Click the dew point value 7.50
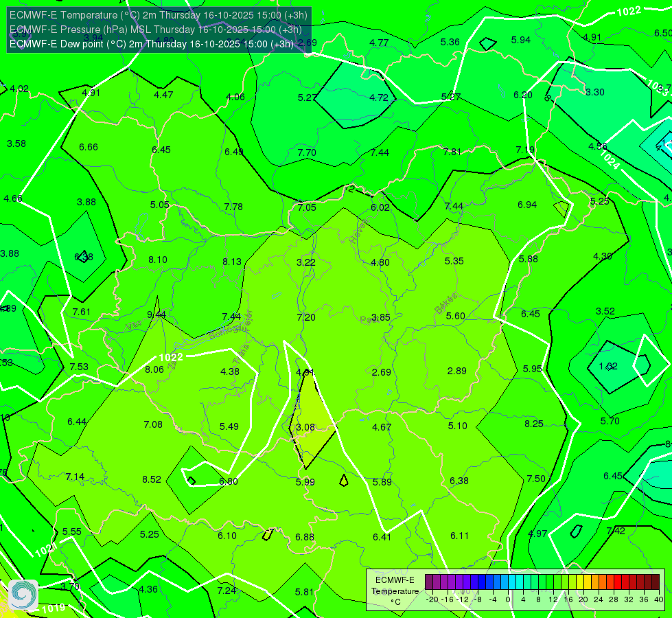 (x=536, y=479)
